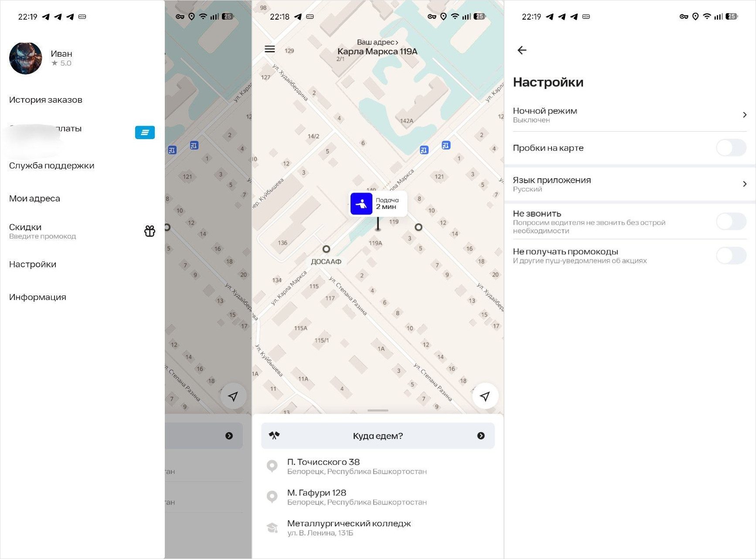Turn on the Не звонить switch
756x559 pixels.
[731, 222]
